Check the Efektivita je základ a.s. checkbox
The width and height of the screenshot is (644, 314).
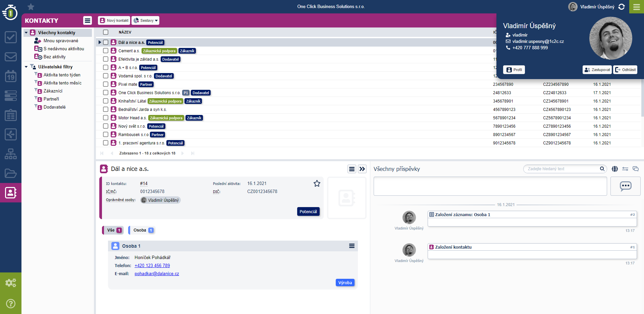coord(106,59)
